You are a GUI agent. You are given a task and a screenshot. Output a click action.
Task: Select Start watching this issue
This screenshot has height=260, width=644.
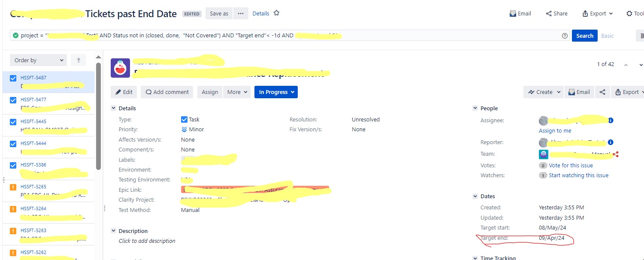tap(579, 175)
